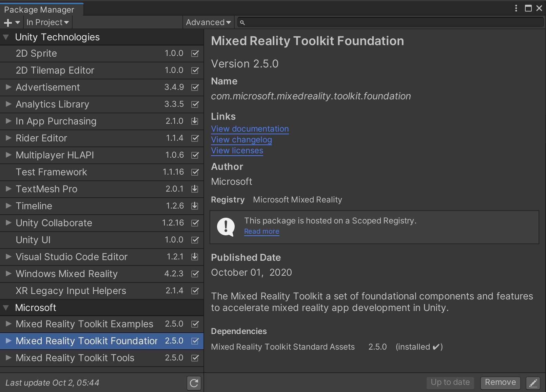This screenshot has height=392, width=546.
Task: Open the In Project dropdown
Action: [47, 22]
